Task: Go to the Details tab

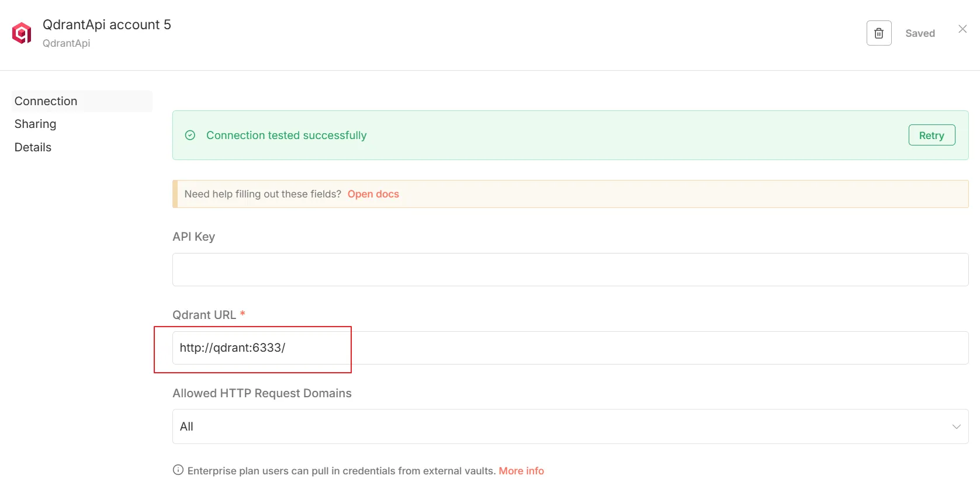Action: pos(33,147)
